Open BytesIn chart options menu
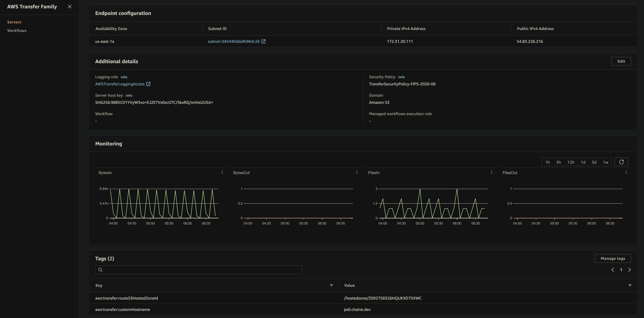Screen dimensions: 644x318 coord(222,172)
